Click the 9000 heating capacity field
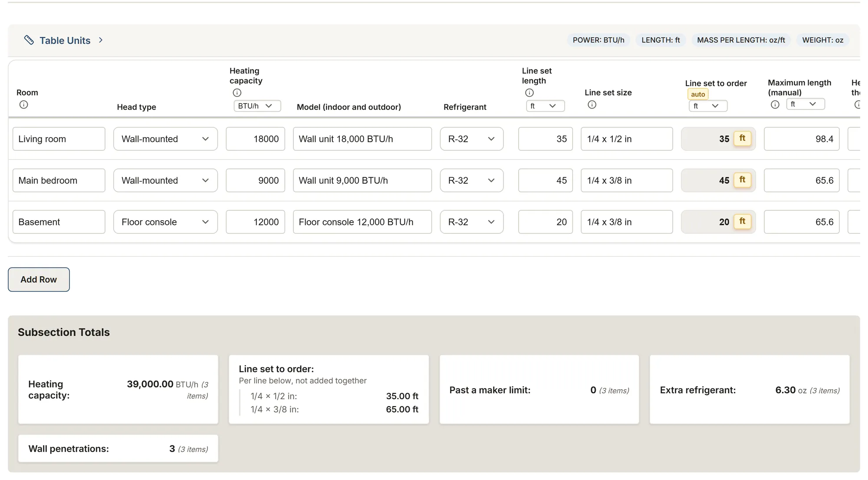The height and width of the screenshot is (480, 868). (255, 180)
